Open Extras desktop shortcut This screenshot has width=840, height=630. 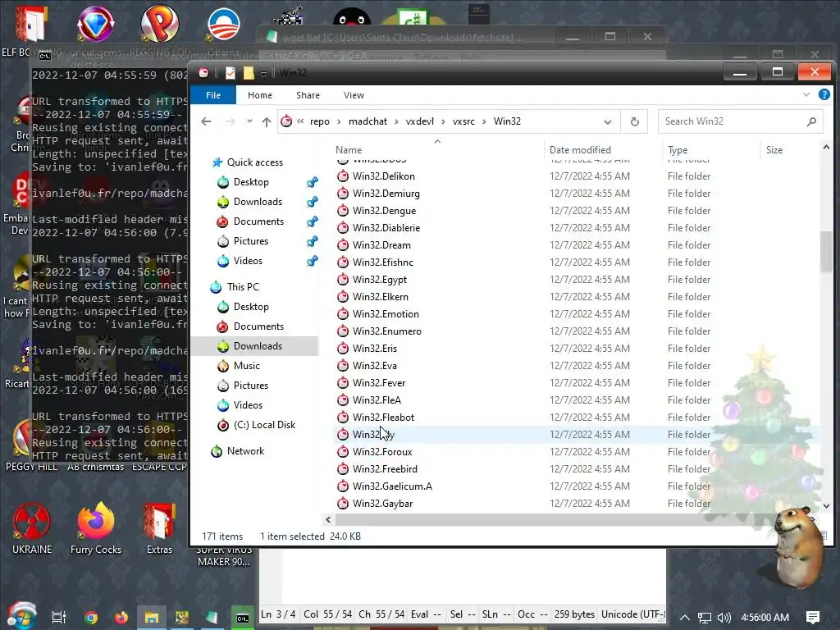tap(159, 529)
